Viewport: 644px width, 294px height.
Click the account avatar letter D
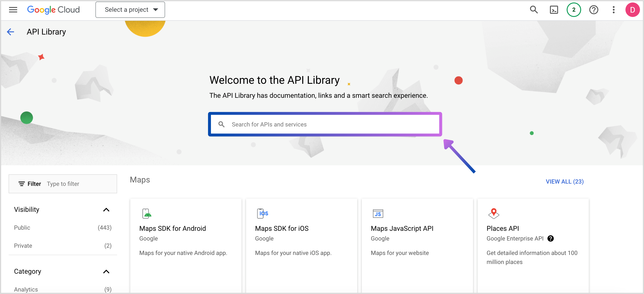tap(632, 10)
